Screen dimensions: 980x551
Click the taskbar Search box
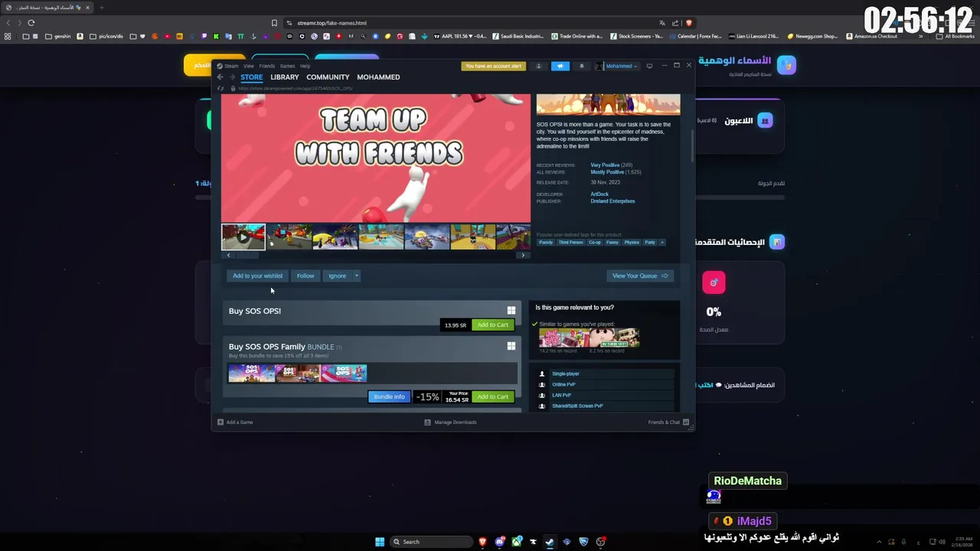tap(430, 542)
